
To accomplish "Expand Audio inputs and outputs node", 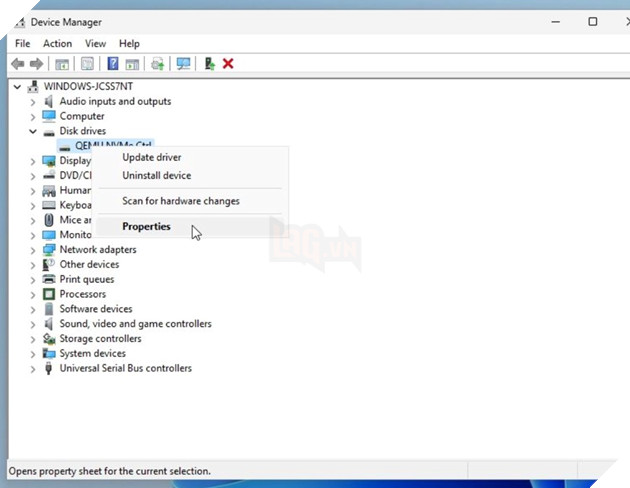I will [x=33, y=102].
